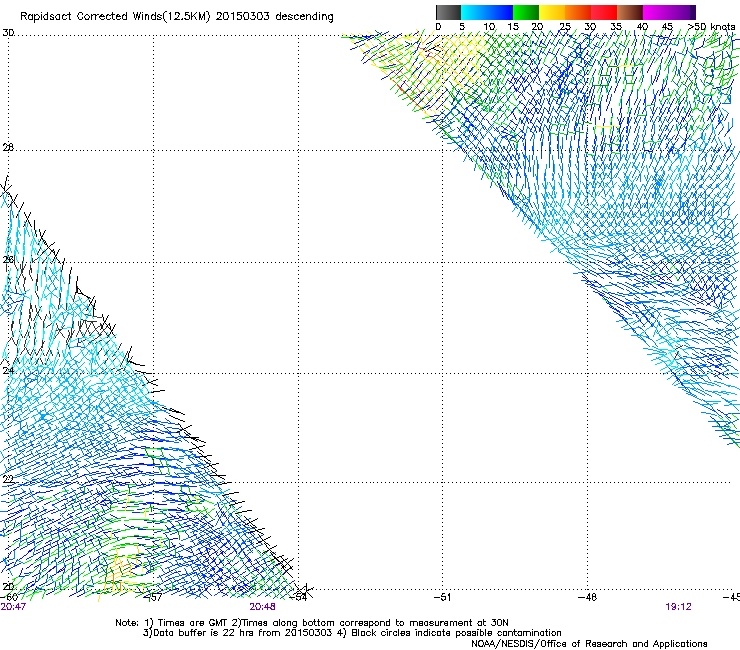Click the '>50 knots' legend label
This screenshot has height=650, width=740.
[712, 27]
